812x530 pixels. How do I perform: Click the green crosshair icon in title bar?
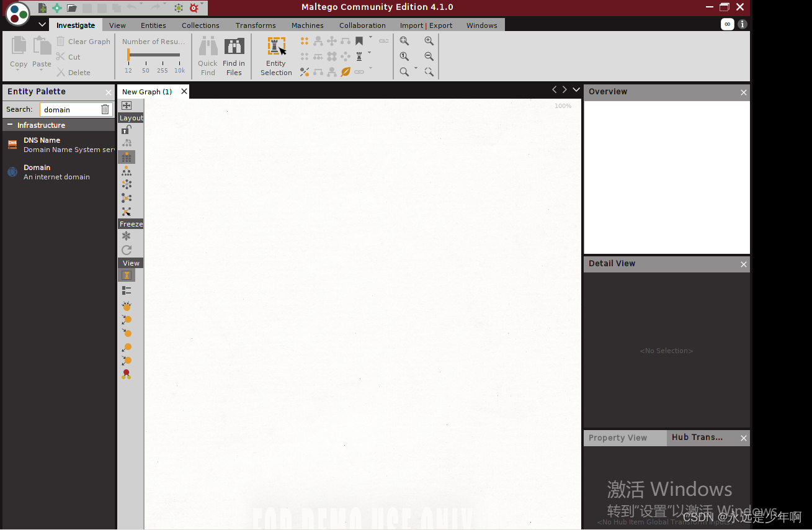[x=57, y=8]
